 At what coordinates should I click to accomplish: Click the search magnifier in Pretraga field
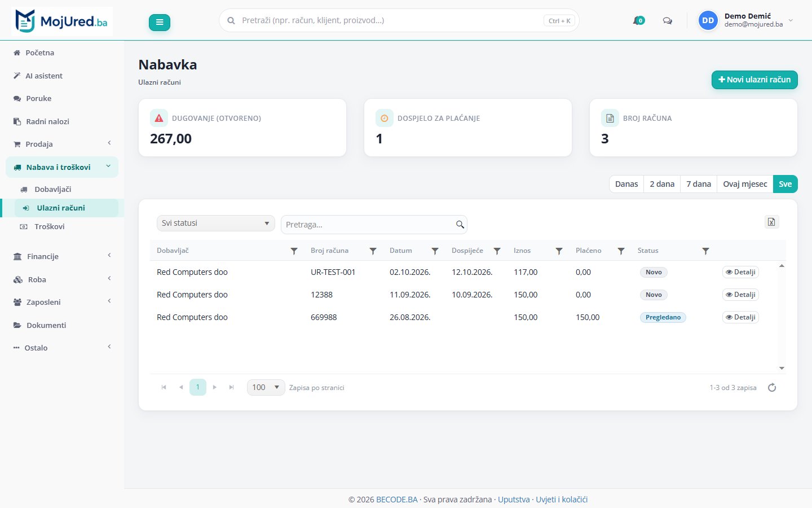point(460,225)
